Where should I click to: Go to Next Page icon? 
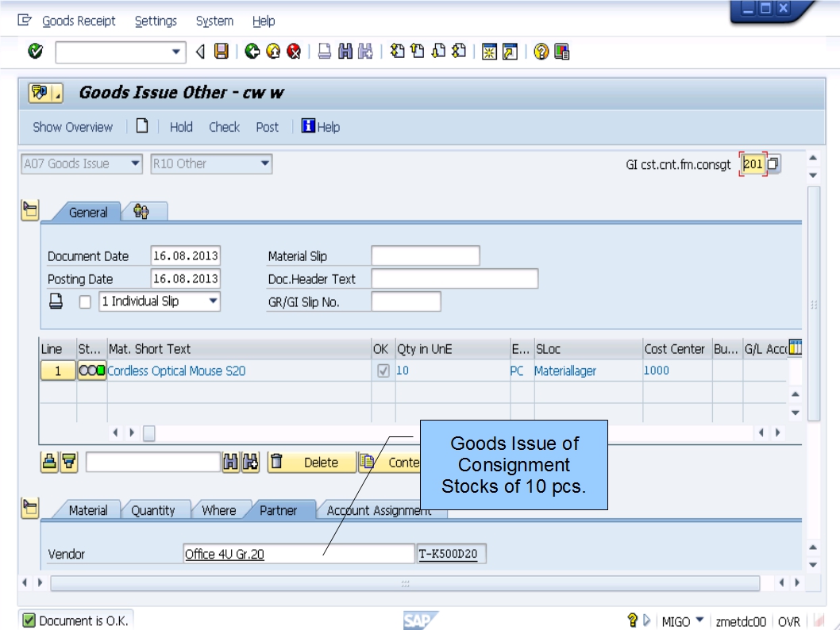click(439, 52)
